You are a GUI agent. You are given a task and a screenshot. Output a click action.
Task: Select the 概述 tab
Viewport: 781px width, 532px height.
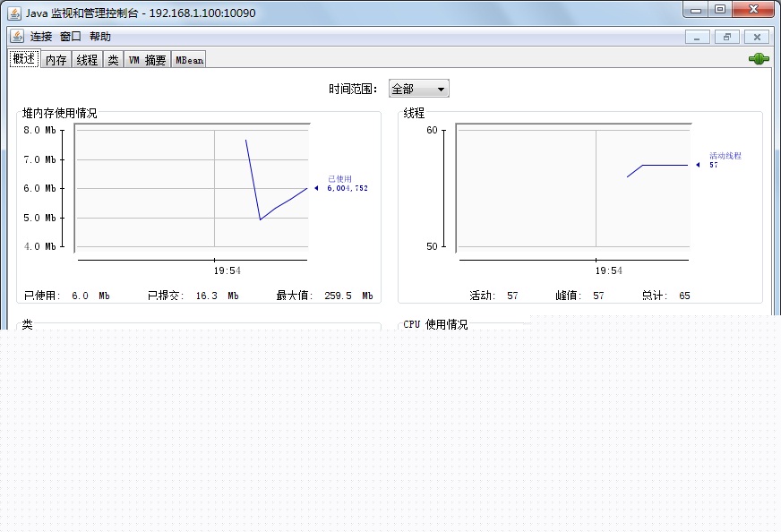[24, 59]
